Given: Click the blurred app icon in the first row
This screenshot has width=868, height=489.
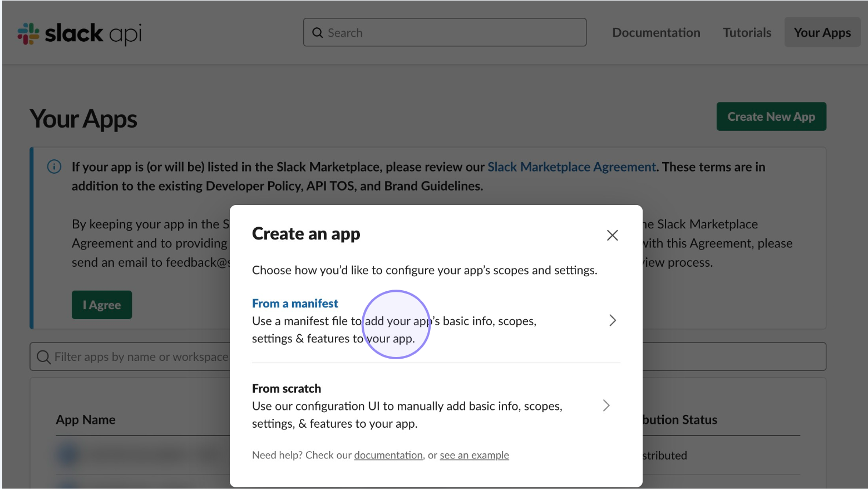Looking at the screenshot, I should tap(68, 455).
